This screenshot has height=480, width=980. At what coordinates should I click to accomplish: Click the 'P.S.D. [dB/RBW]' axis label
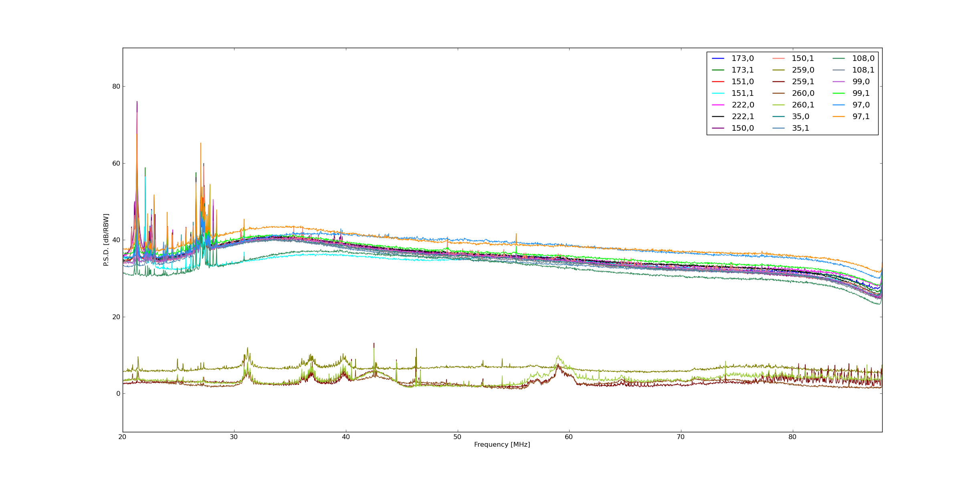[106, 240]
